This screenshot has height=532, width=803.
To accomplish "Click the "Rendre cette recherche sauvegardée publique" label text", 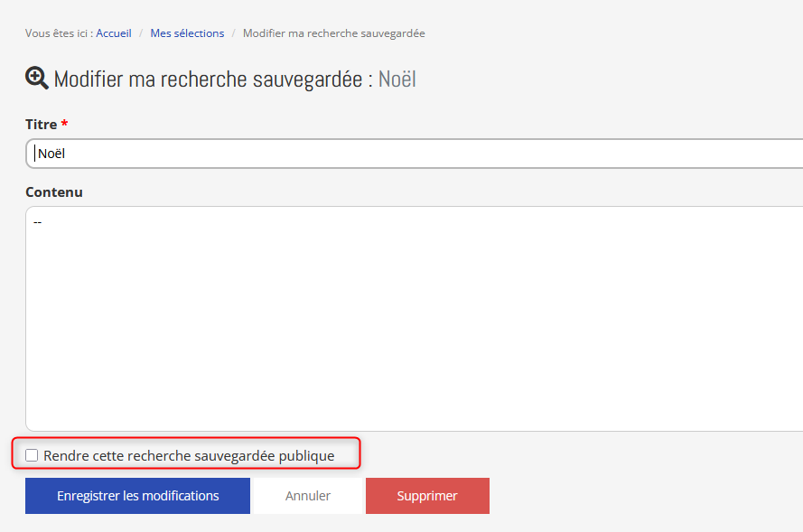I will (189, 456).
